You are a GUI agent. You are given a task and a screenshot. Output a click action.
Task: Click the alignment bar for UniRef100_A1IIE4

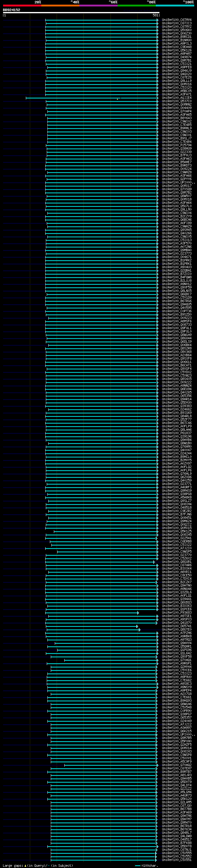coord(92,98)
